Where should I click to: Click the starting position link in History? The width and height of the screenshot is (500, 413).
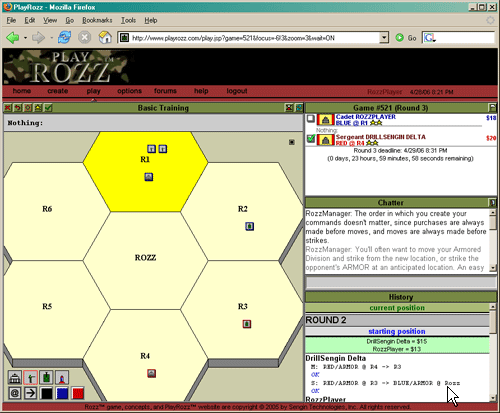(397, 331)
